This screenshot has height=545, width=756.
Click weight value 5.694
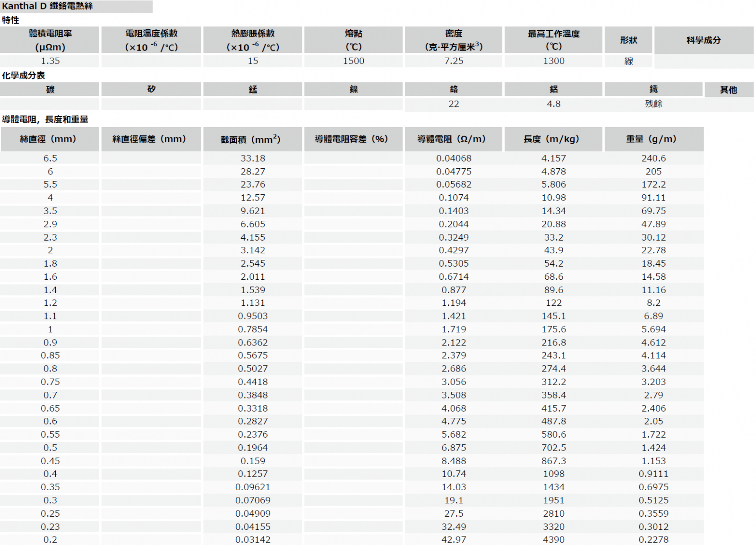pyautogui.click(x=653, y=329)
